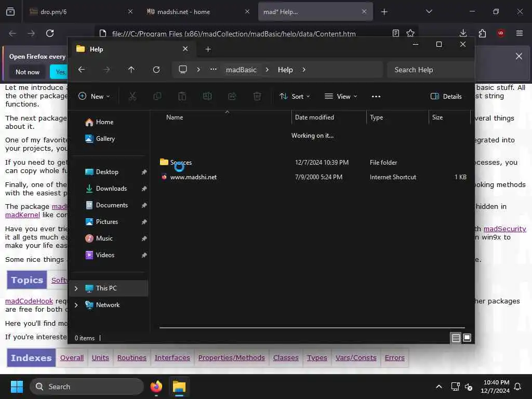532x399 pixels.
Task: Switch to details list view layout icon
Action: point(456,338)
